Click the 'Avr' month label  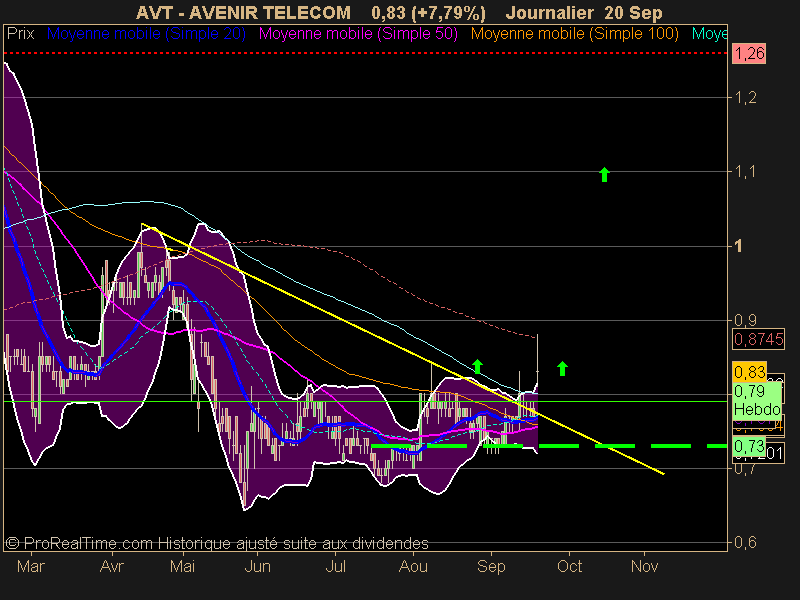click(112, 566)
